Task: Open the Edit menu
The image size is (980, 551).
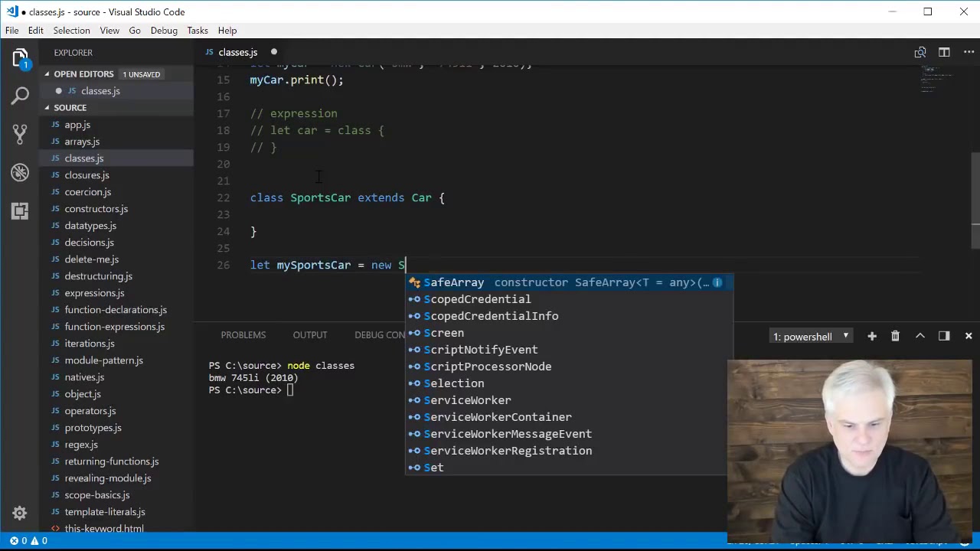Action: click(x=35, y=31)
